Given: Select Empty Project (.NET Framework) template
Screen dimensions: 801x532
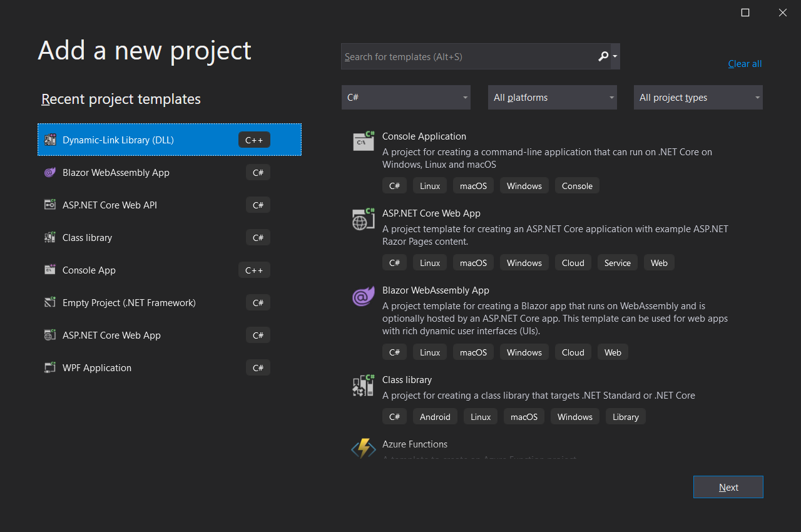Looking at the screenshot, I should [170, 302].
